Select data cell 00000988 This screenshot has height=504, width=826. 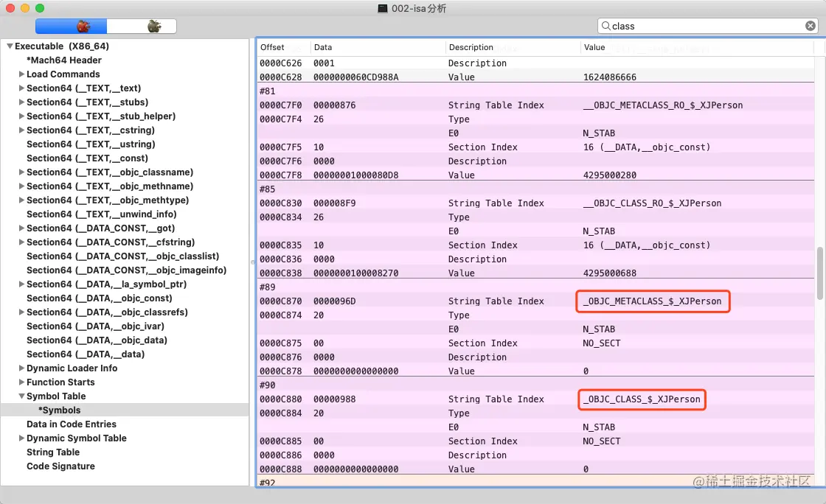click(x=335, y=399)
